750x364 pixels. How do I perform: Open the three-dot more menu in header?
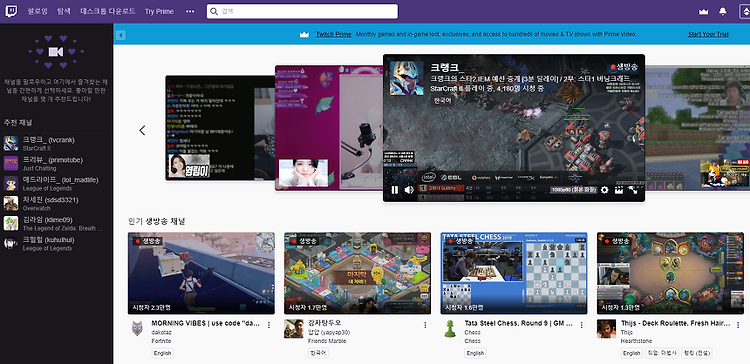click(x=190, y=11)
